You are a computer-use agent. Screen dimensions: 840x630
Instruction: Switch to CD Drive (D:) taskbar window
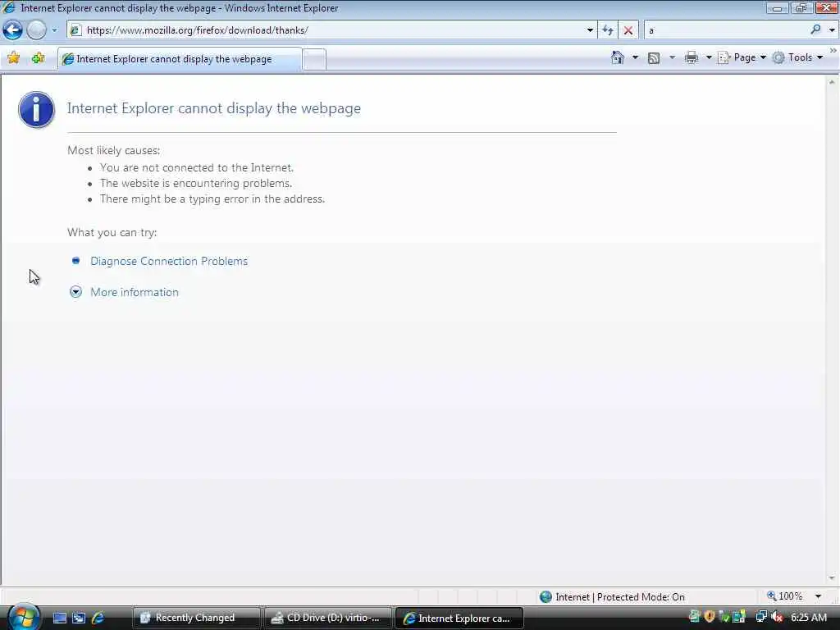click(x=327, y=618)
